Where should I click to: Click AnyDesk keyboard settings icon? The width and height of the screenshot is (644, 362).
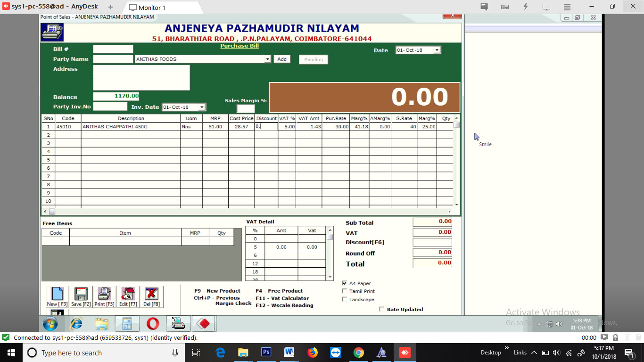(x=505, y=7)
